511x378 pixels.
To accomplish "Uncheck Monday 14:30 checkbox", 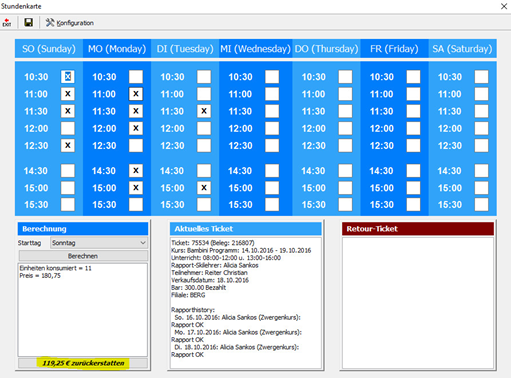I will pos(136,171).
